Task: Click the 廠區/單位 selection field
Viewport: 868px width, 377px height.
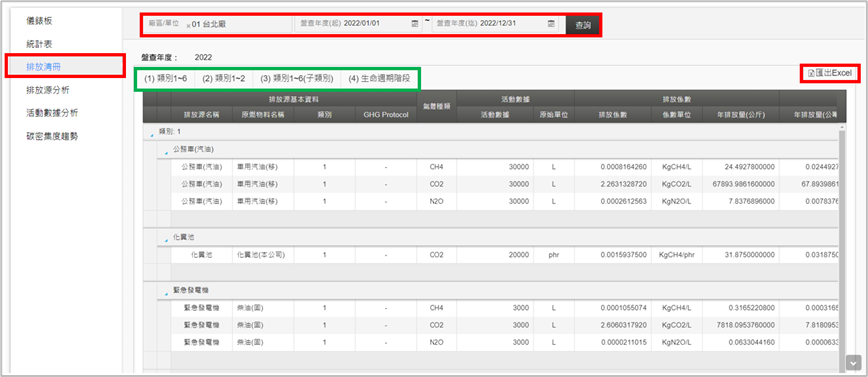Action: pyautogui.click(x=217, y=24)
